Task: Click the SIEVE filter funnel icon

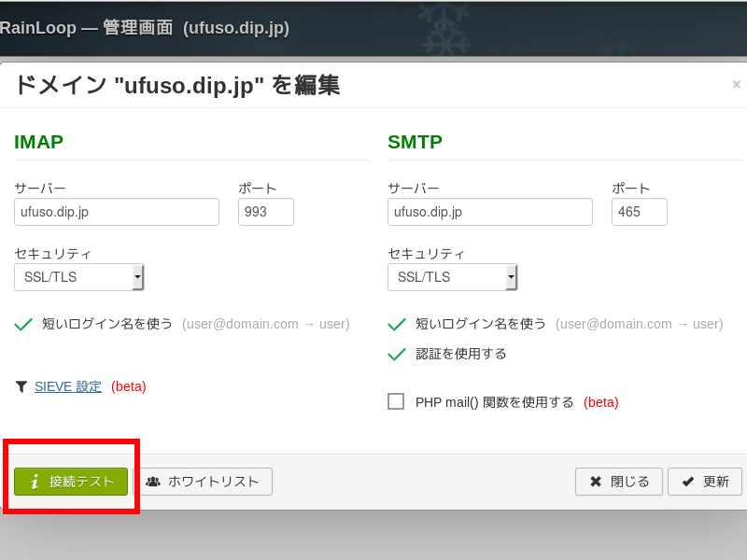Action: point(21,386)
